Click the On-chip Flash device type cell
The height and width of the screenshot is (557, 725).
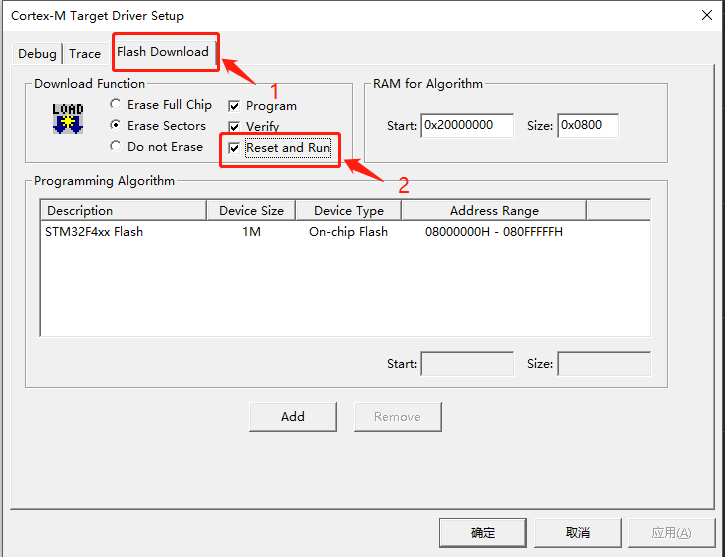coord(349,232)
